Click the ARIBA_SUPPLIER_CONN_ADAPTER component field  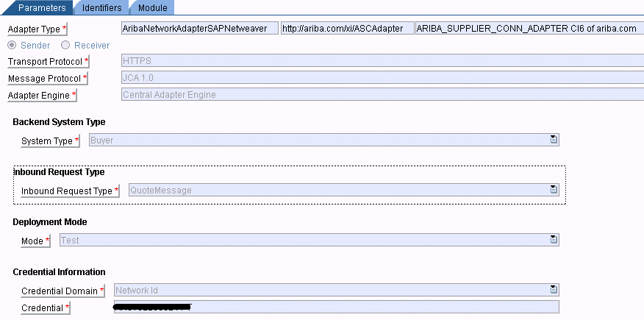(530, 29)
